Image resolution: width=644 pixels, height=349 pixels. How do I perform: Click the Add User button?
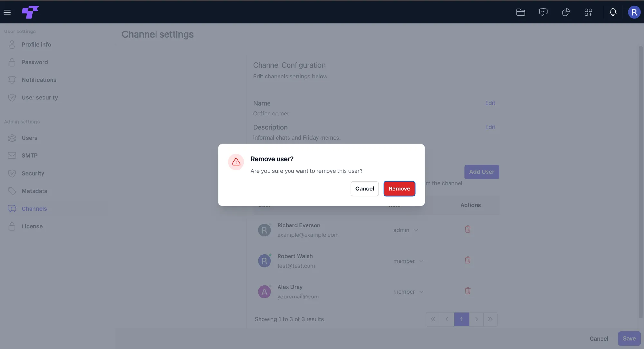[x=482, y=172]
